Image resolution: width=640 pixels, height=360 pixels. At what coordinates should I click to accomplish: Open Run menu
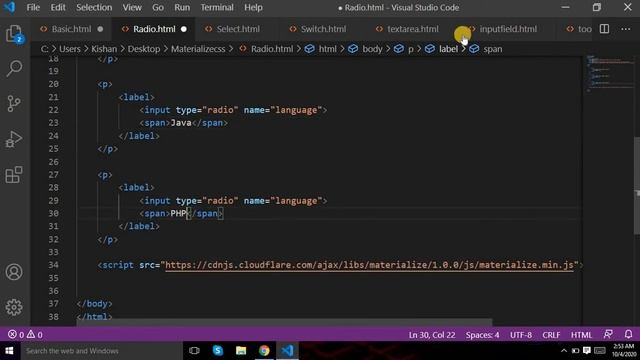(x=182, y=7)
